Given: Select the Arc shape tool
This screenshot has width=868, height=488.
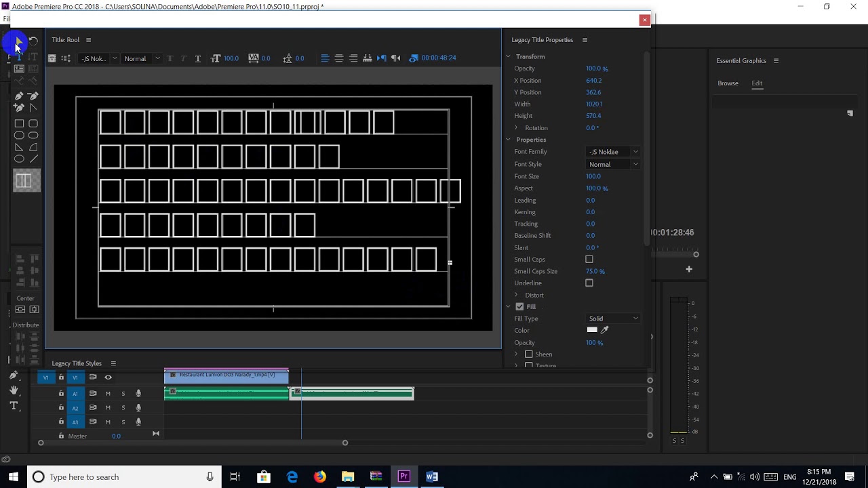Looking at the screenshot, I should (x=33, y=147).
